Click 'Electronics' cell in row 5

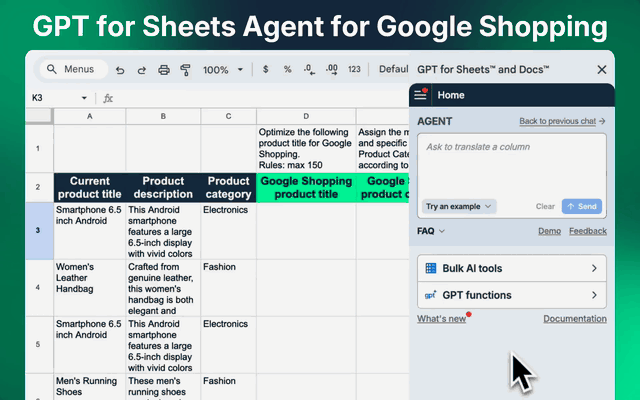229,344
